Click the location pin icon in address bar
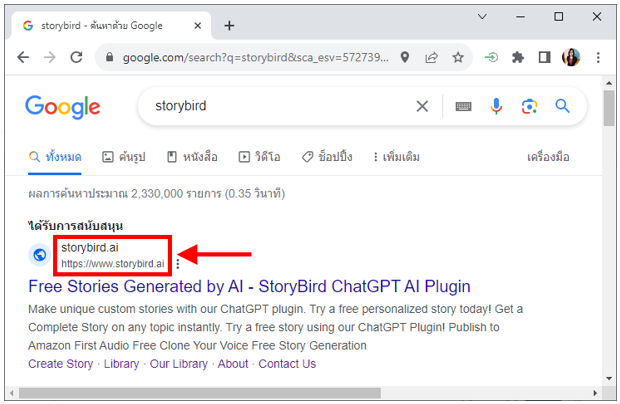The height and width of the screenshot is (404, 620). click(x=405, y=58)
